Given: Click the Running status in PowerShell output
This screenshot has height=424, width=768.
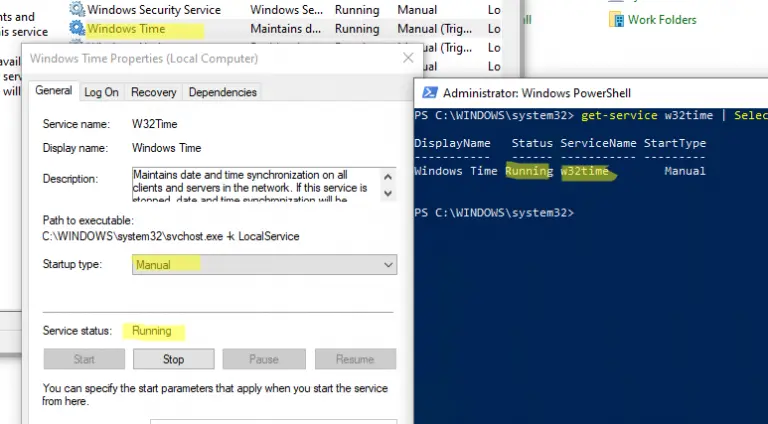Looking at the screenshot, I should click(x=529, y=171).
